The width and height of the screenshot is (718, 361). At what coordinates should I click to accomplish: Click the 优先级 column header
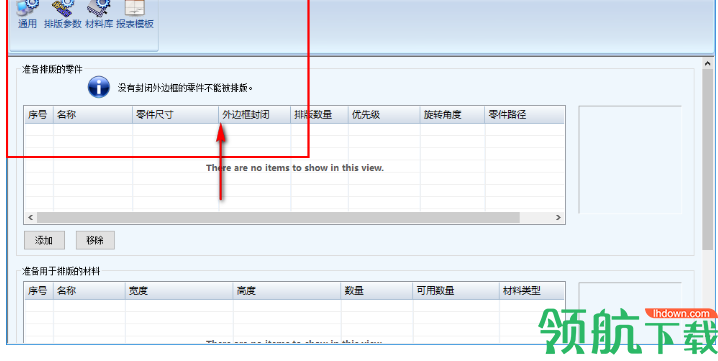pyautogui.click(x=384, y=115)
